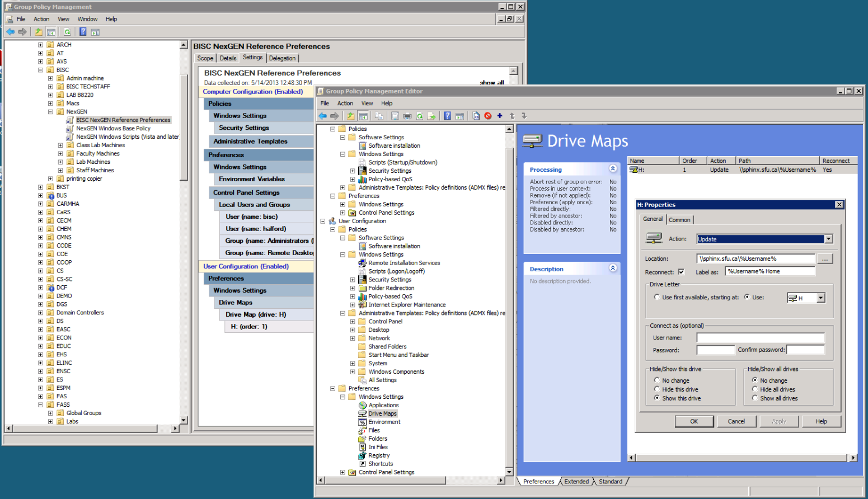Choose 'Hide this drive' radio button
Image resolution: width=868 pixels, height=499 pixels.
click(657, 389)
